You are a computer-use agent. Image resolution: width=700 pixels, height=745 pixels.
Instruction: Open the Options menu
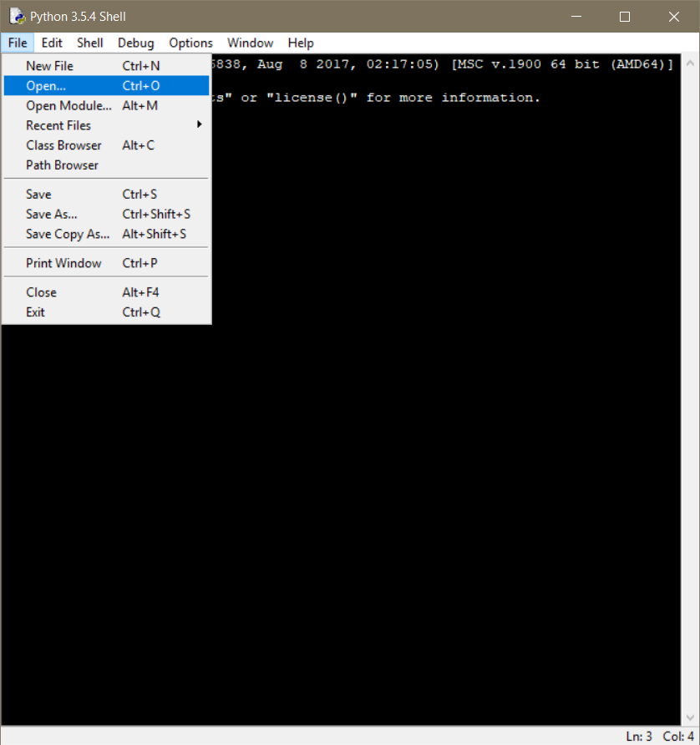[x=190, y=43]
